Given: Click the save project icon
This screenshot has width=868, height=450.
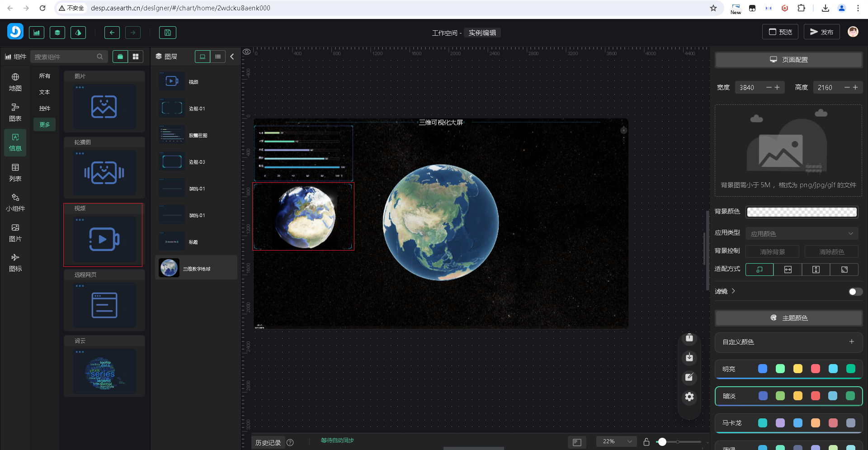Looking at the screenshot, I should point(167,33).
